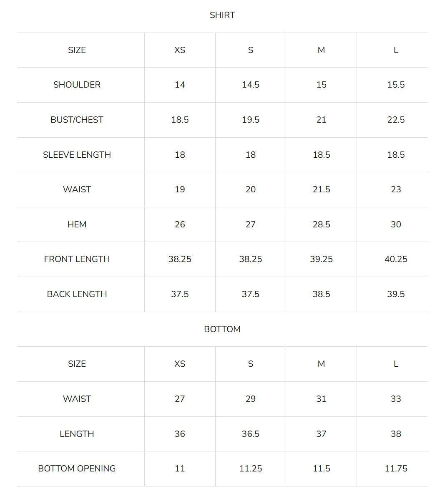
Task: Click the M column header in bottom table
Action: point(321,364)
